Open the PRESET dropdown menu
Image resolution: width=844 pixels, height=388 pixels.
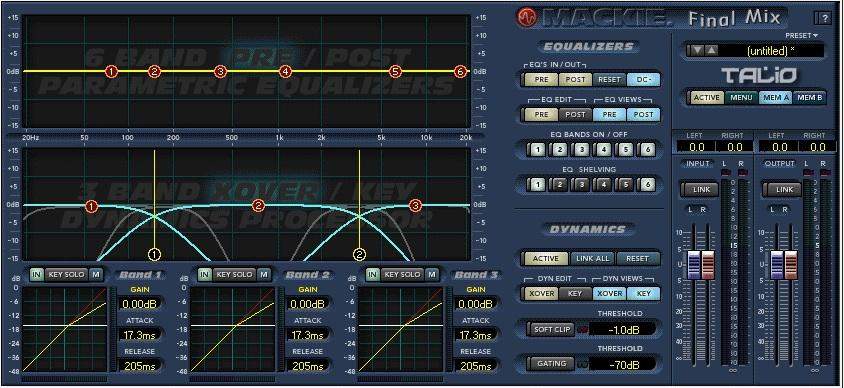(801, 35)
